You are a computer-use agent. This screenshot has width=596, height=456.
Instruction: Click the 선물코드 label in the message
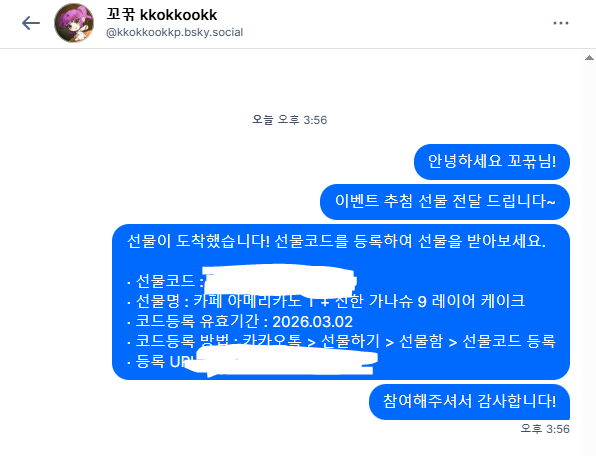pyautogui.click(x=165, y=282)
